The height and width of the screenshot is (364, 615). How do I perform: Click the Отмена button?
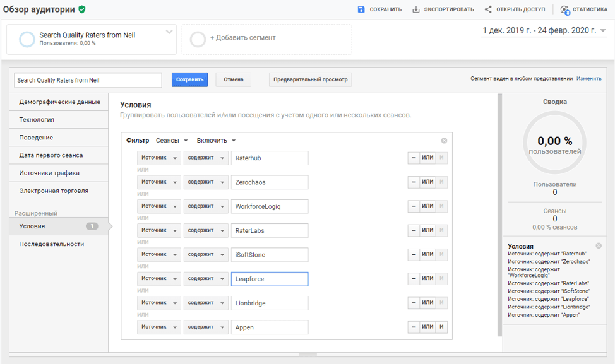tap(234, 79)
